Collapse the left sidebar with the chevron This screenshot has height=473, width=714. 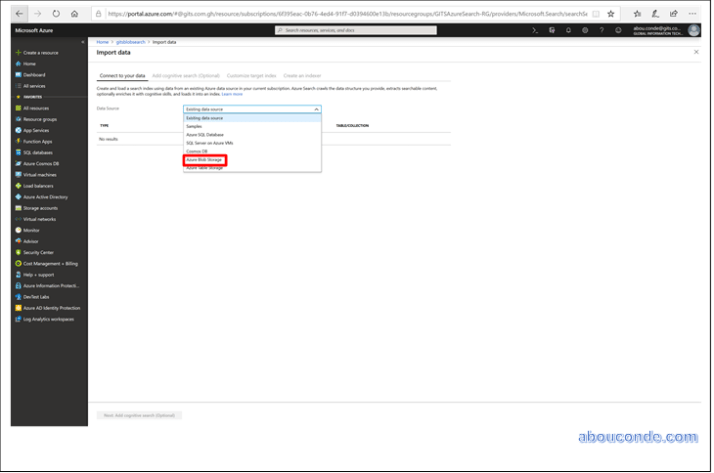(x=82, y=42)
